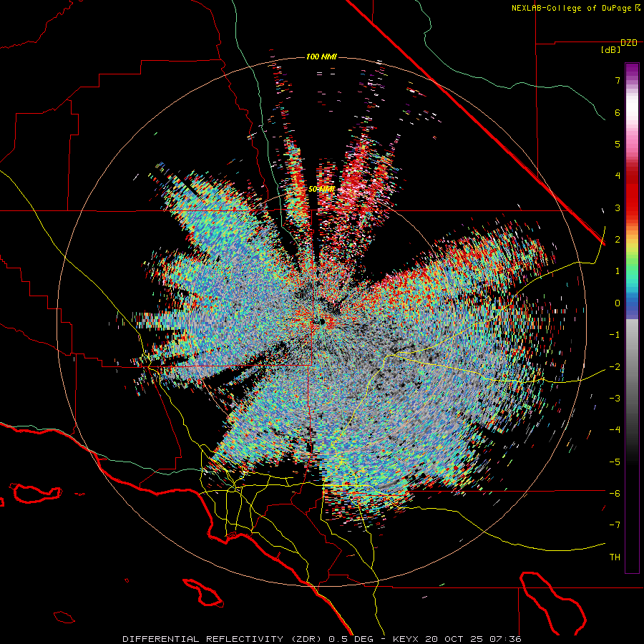Click the [dB] units label
The height and width of the screenshot is (644, 644).
(x=611, y=50)
